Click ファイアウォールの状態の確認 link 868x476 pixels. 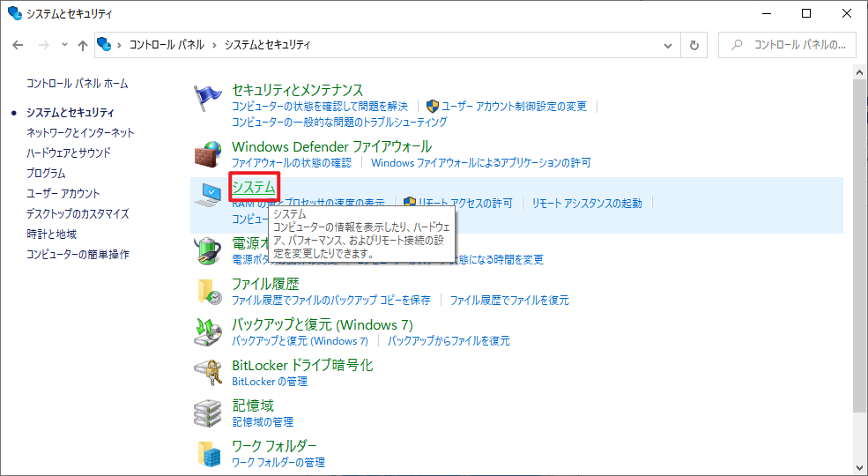(x=291, y=163)
